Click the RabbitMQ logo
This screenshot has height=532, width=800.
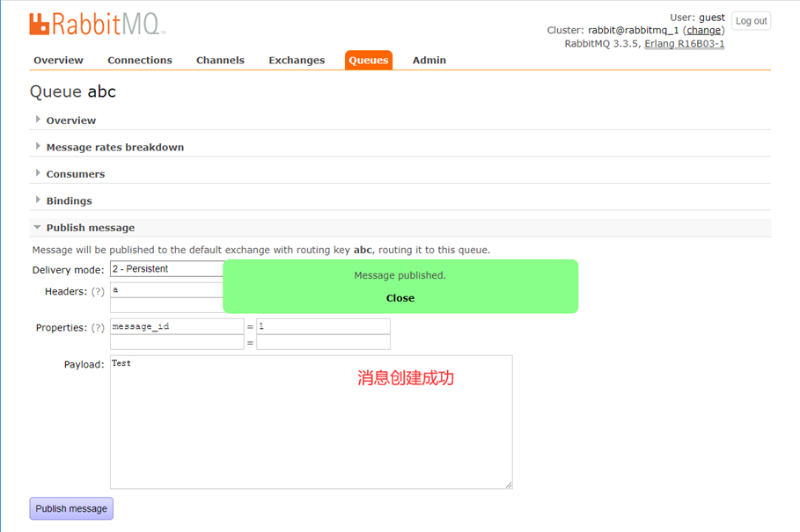[98, 24]
